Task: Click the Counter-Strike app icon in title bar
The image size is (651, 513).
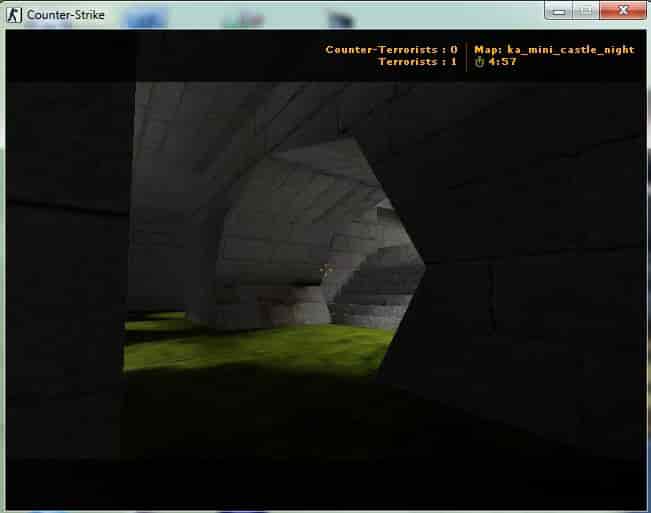Action: pyautogui.click(x=14, y=15)
